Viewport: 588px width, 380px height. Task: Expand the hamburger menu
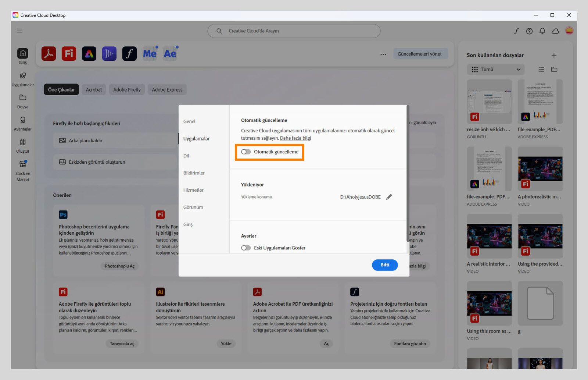(20, 31)
